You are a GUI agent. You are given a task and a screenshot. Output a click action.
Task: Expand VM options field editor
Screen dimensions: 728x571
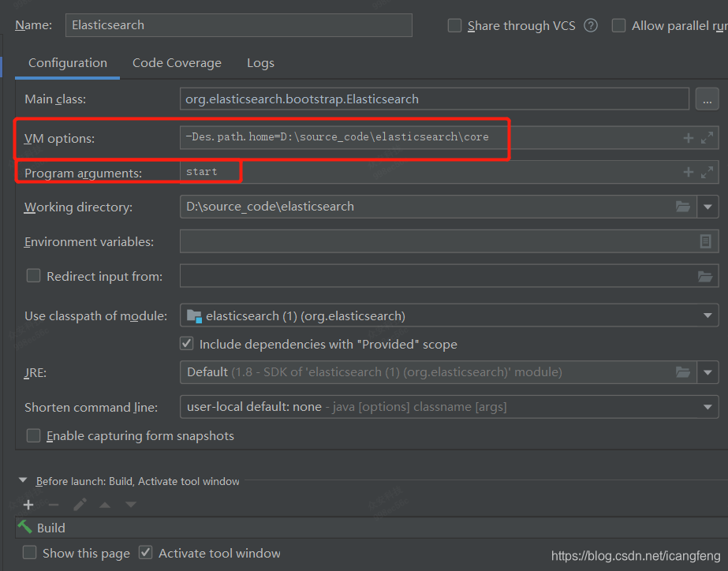pos(707,138)
